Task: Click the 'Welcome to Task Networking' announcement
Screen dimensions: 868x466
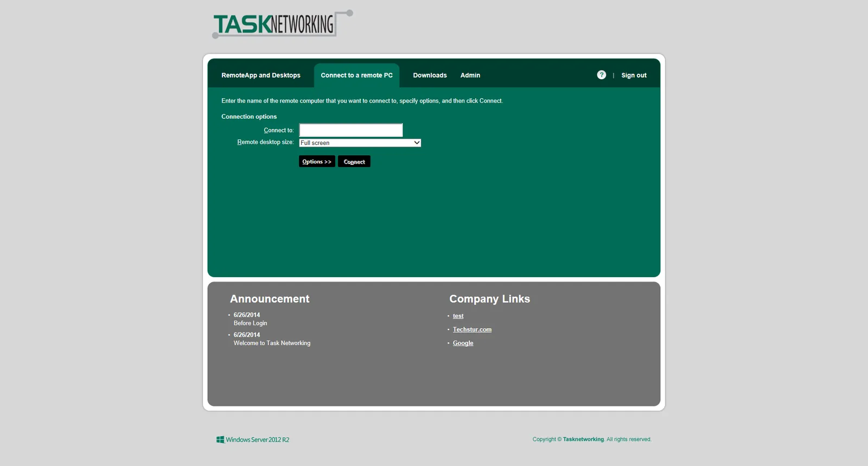Action: (272, 343)
